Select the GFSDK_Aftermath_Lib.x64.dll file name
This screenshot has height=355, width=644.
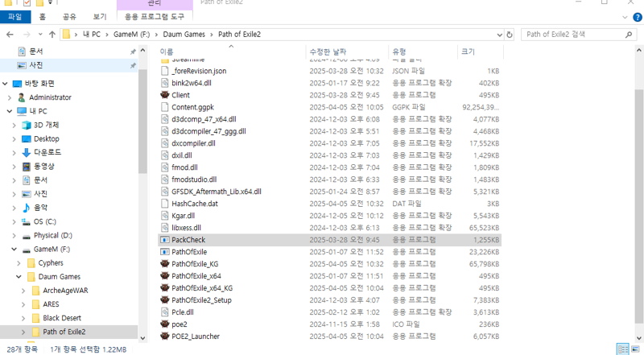tap(217, 192)
